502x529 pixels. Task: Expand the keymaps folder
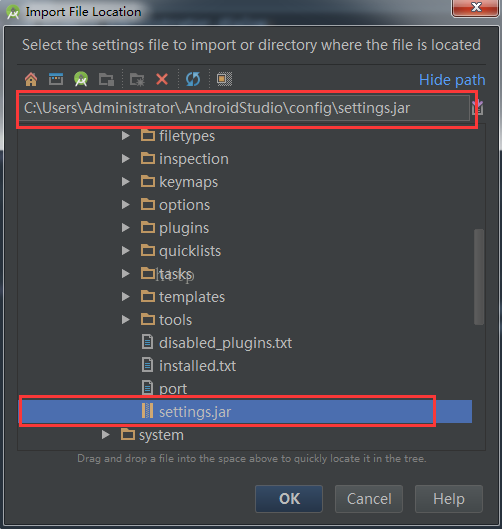click(126, 182)
